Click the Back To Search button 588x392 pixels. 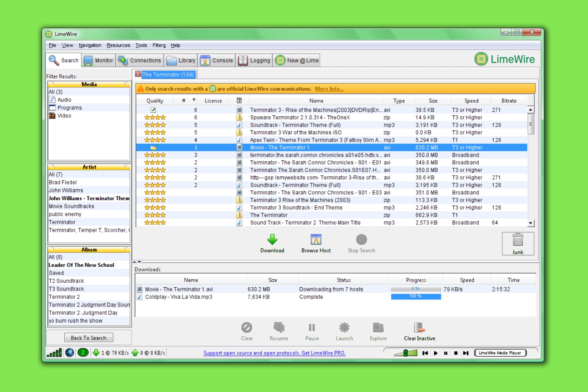click(89, 337)
